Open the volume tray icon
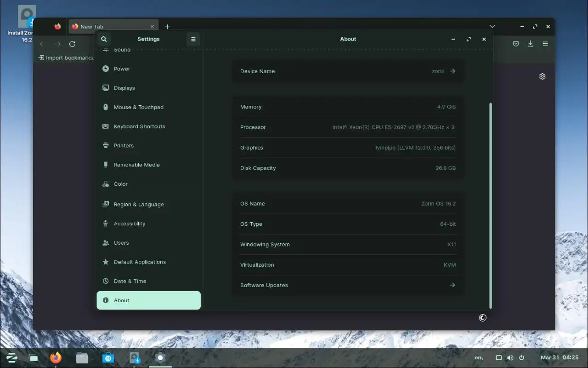Screen dimensions: 588x368 510,357
